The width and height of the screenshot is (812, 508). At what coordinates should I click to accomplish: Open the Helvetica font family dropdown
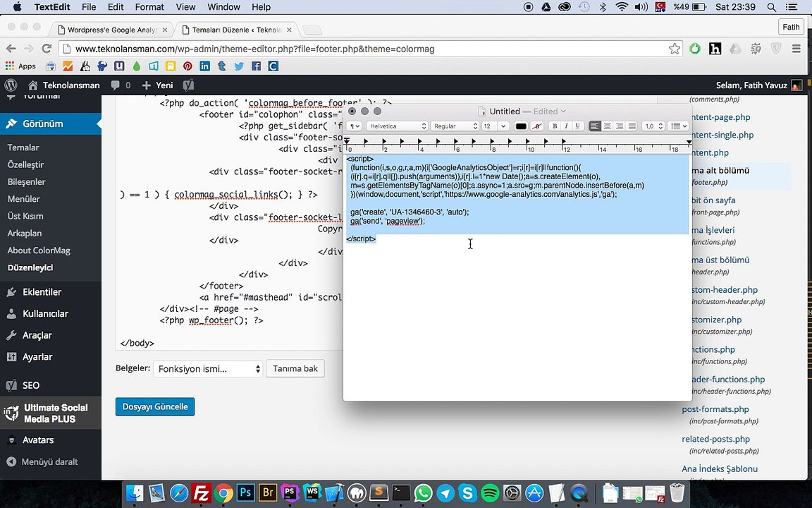[x=398, y=126]
